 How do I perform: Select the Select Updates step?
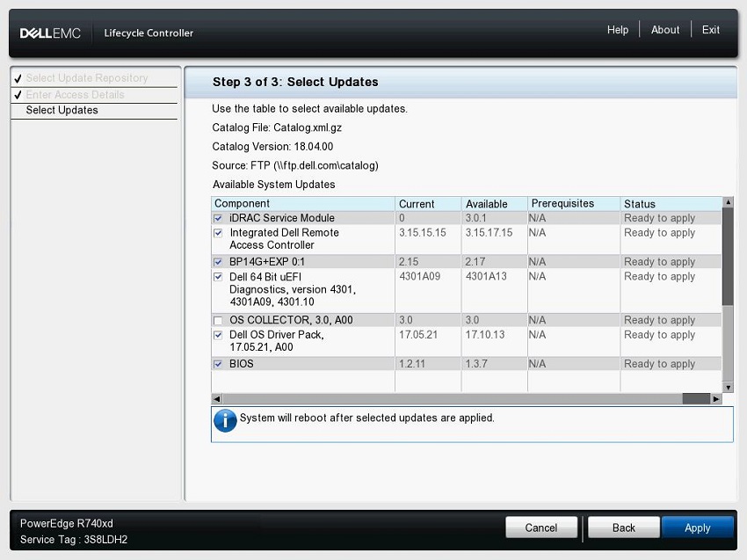pyautogui.click(x=62, y=110)
